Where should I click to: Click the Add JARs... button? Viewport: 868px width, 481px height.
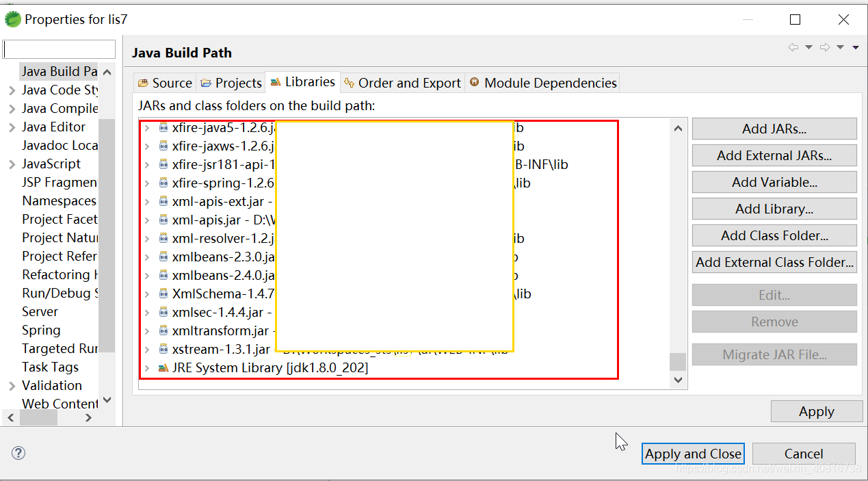[774, 129]
